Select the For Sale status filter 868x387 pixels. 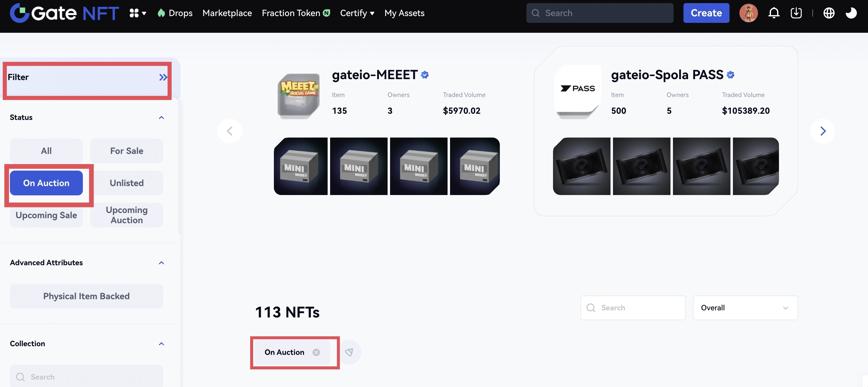click(126, 151)
